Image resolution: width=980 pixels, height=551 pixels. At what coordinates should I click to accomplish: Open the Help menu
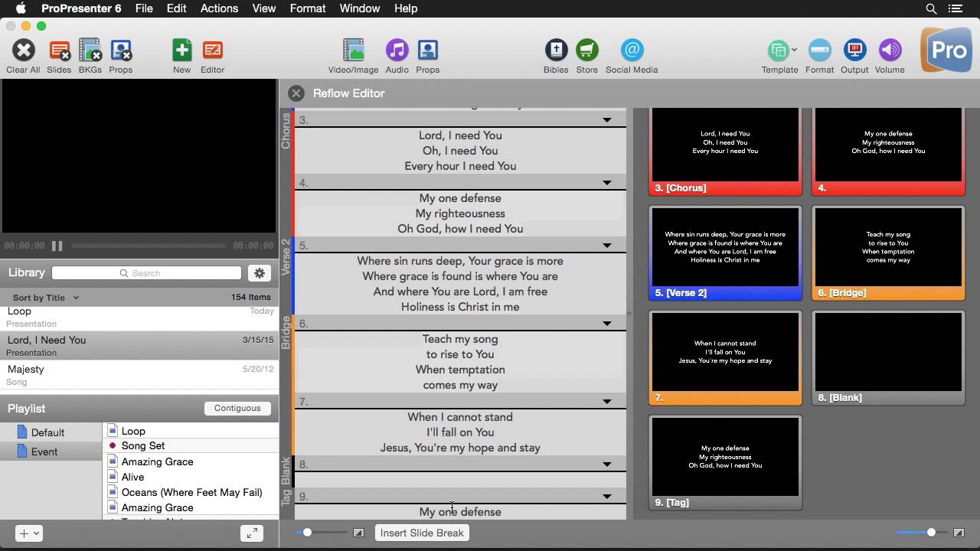click(x=406, y=8)
